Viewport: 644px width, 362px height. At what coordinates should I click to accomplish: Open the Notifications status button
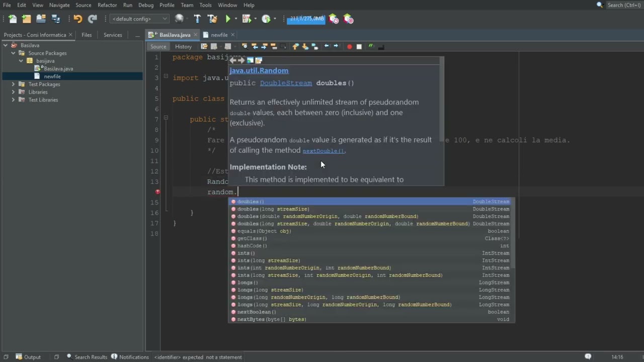130,357
